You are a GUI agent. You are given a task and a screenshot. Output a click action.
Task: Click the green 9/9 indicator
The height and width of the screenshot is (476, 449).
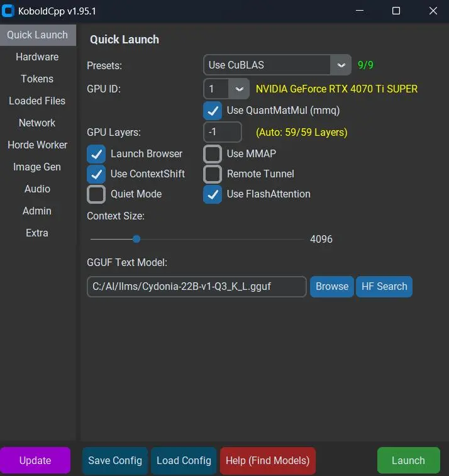click(365, 65)
